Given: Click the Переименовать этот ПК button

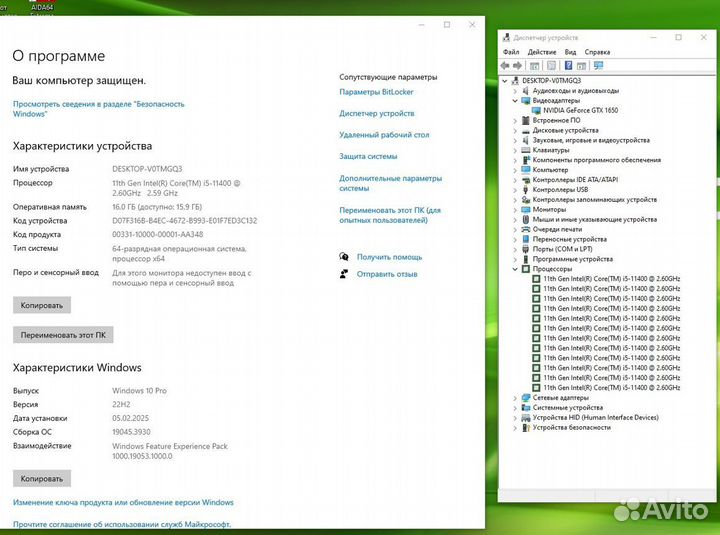Looking at the screenshot, I should pyautogui.click(x=63, y=335).
